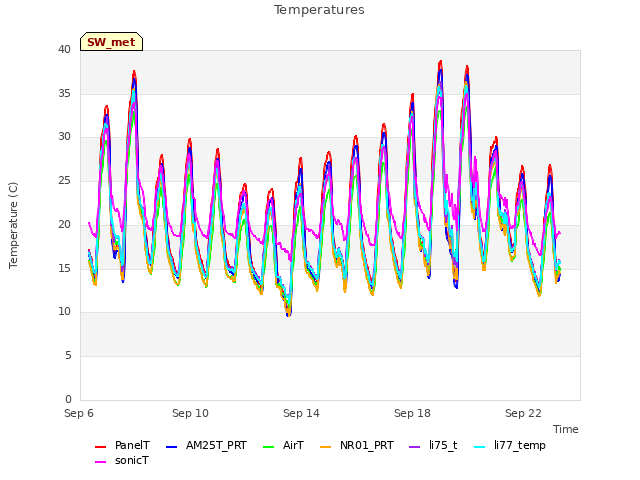Click the 30 y-axis tick label

(x=64, y=137)
